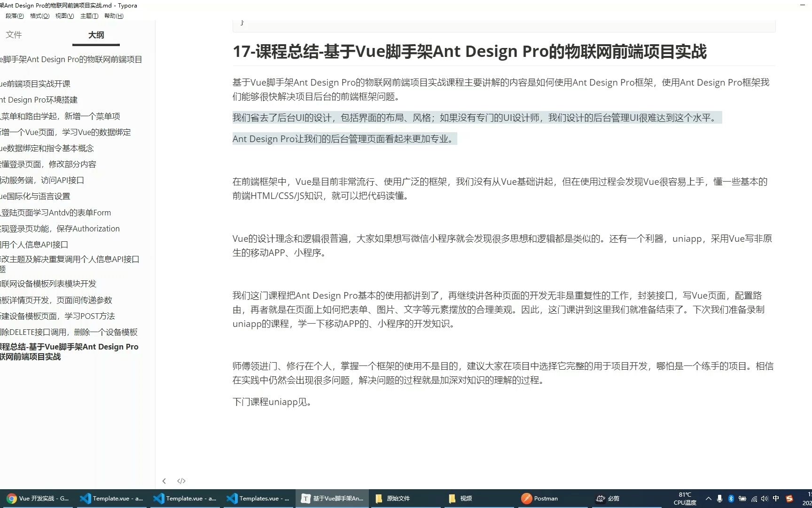Image resolution: width=812 pixels, height=508 pixels.
Task: Click paragraph starting 我们这门课程把Ant Design
Action: (499, 310)
